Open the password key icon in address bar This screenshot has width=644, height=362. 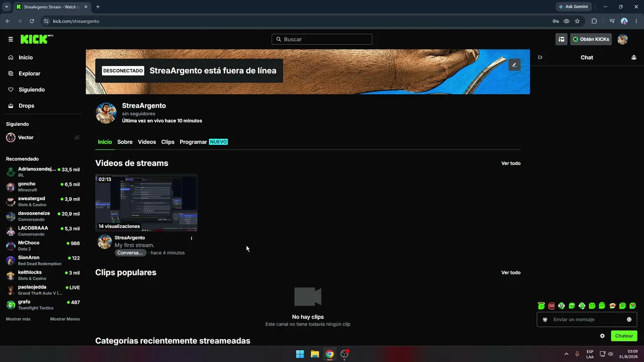coord(555,21)
